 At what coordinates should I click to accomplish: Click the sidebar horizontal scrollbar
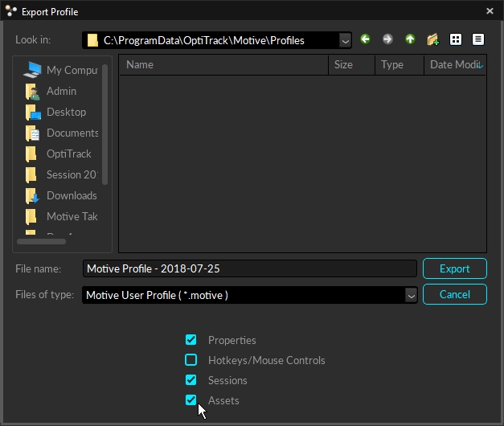point(41,241)
